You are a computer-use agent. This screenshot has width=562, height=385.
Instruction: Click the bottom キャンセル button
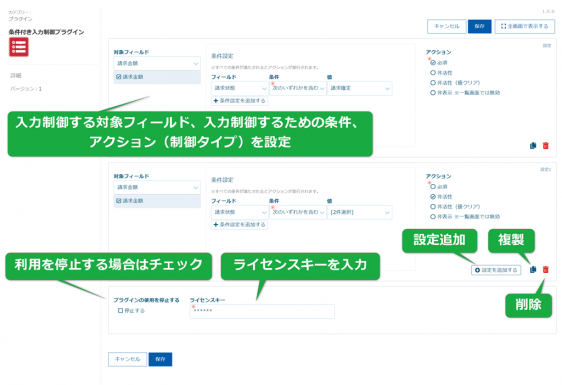[128, 359]
